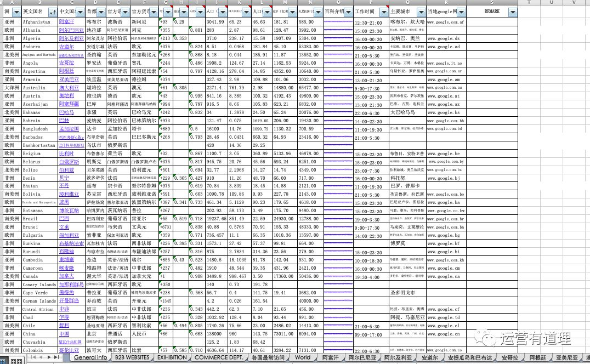Select working hours cell '12:30-21:00'
This screenshot has height=364, width=590.
[371, 22]
